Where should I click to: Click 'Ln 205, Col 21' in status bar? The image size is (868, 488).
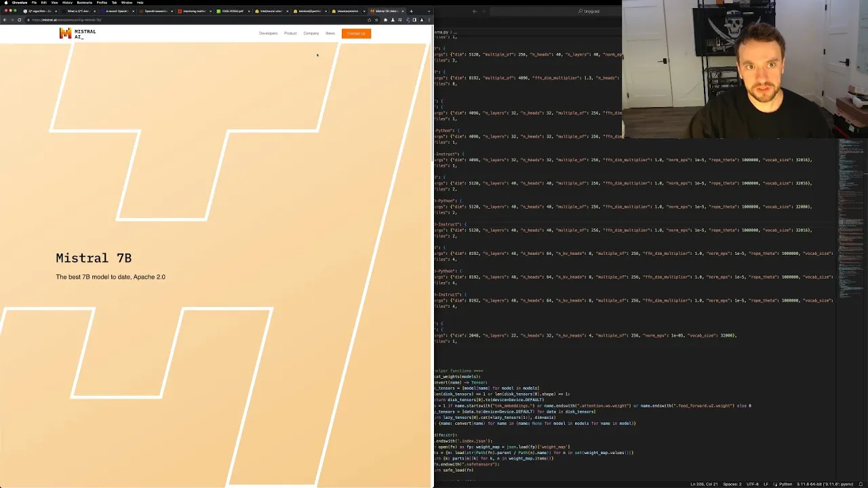pyautogui.click(x=703, y=484)
